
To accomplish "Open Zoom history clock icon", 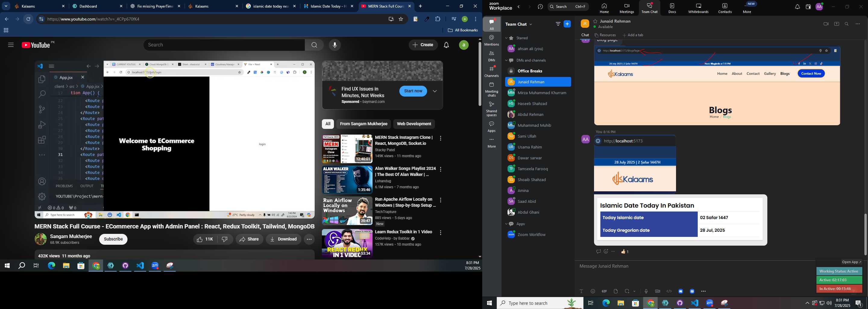I will pyautogui.click(x=540, y=7).
